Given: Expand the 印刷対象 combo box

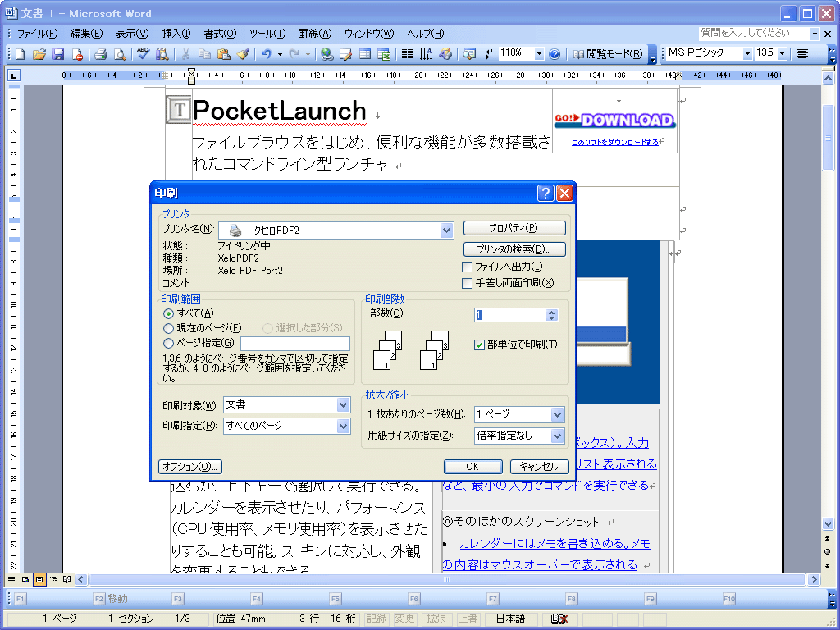Looking at the screenshot, I should (x=343, y=405).
